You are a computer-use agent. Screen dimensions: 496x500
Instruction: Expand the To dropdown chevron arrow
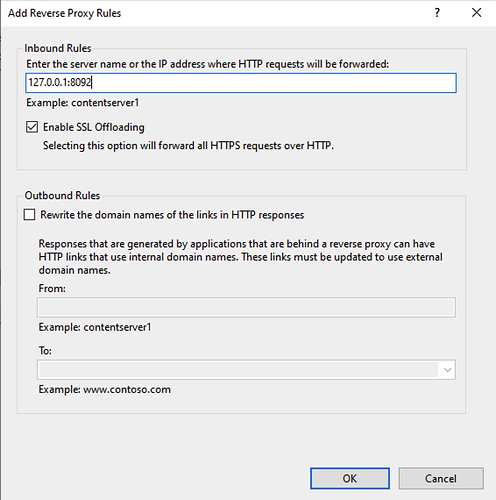click(x=447, y=370)
